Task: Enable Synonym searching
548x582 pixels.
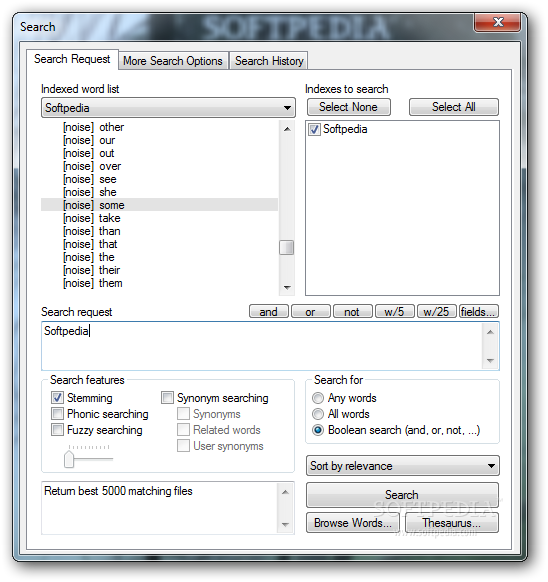Action: [167, 398]
